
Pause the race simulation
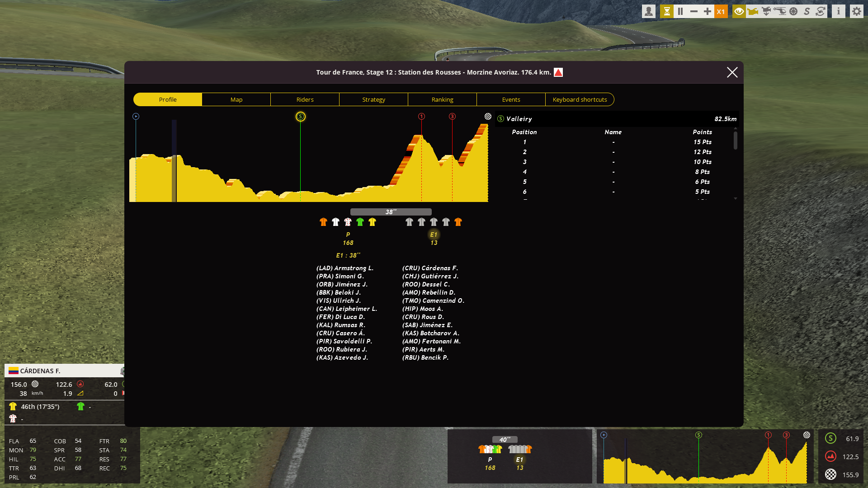click(680, 11)
